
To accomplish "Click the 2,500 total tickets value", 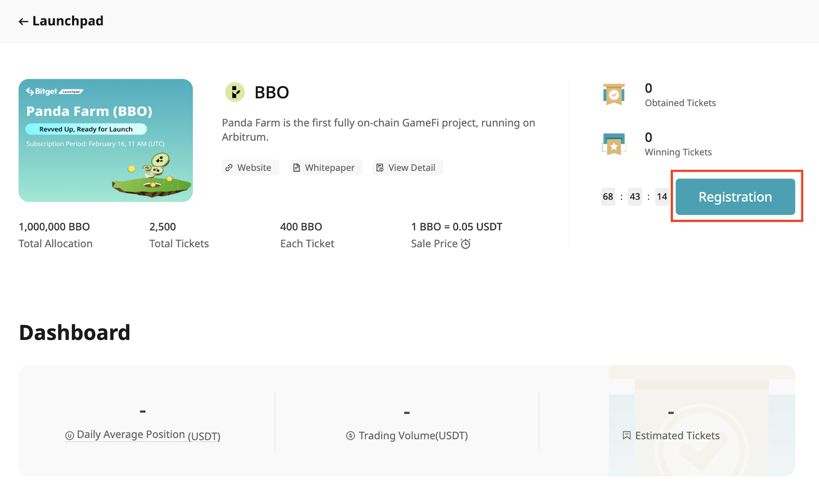I will point(162,227).
